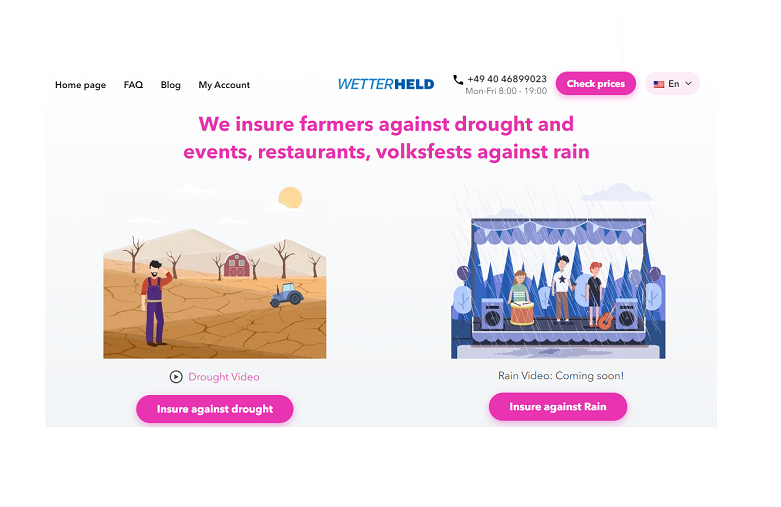Click the language selector chevron arrow

coord(688,84)
